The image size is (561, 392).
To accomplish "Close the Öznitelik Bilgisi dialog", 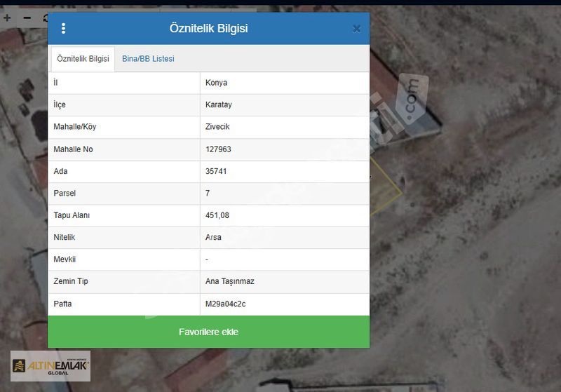I will 356,29.
